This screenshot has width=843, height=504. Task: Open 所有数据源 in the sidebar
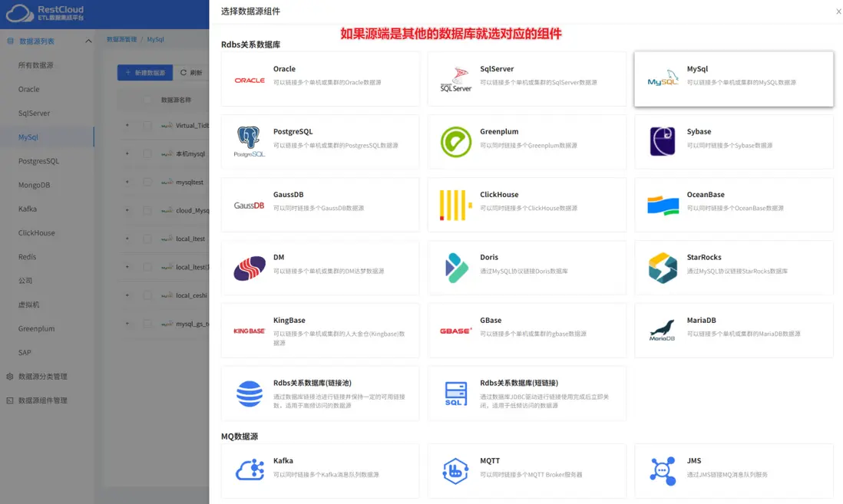[35, 65]
